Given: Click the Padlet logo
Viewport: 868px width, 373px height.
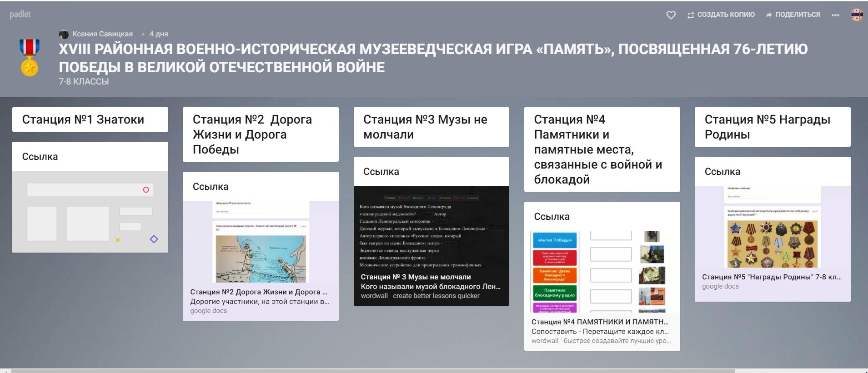Looking at the screenshot, I should (20, 15).
